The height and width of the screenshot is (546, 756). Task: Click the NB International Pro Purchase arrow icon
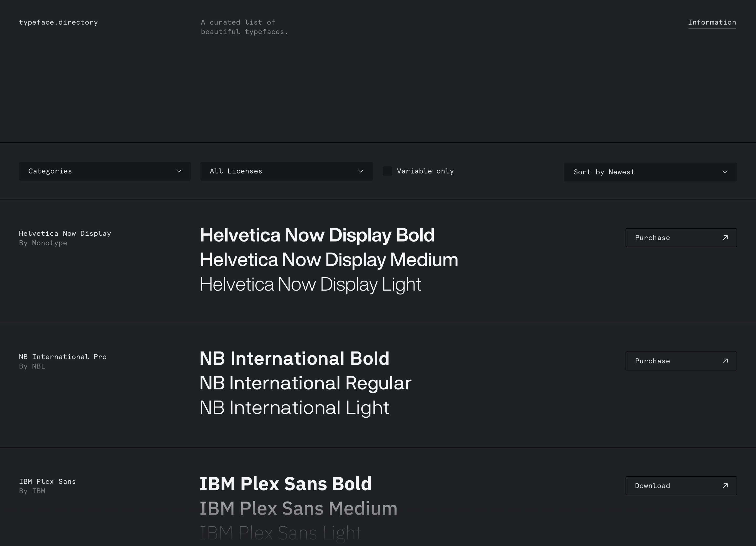(725, 361)
